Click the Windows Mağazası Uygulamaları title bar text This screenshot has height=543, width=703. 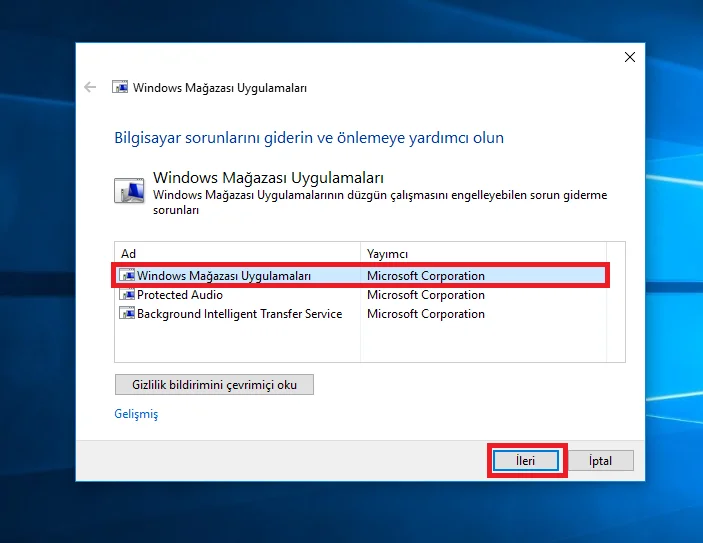(220, 88)
